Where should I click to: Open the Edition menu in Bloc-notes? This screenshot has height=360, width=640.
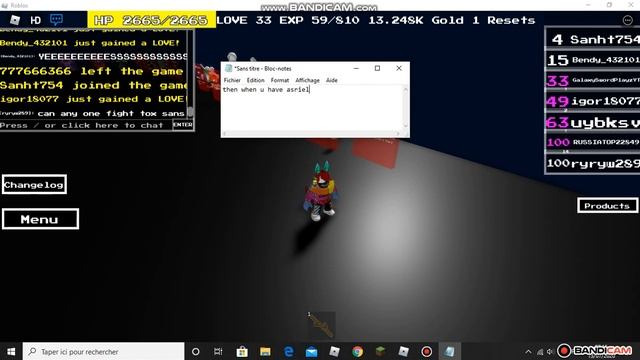point(256,80)
